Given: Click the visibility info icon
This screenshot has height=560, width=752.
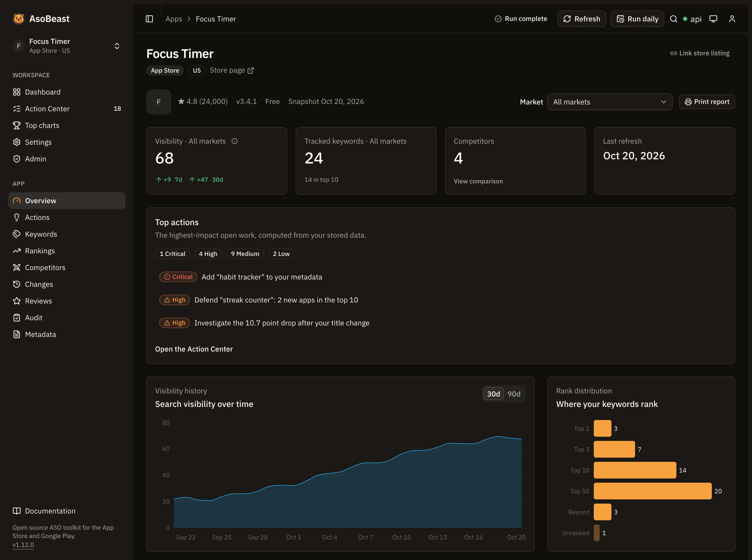Looking at the screenshot, I should point(234,141).
